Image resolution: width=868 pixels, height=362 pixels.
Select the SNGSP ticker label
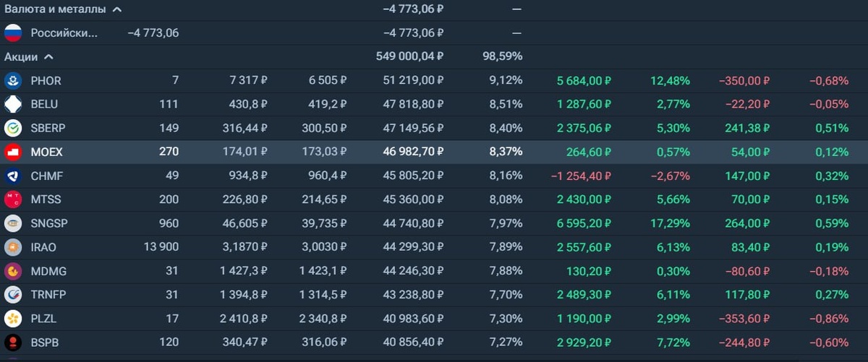pos(49,224)
